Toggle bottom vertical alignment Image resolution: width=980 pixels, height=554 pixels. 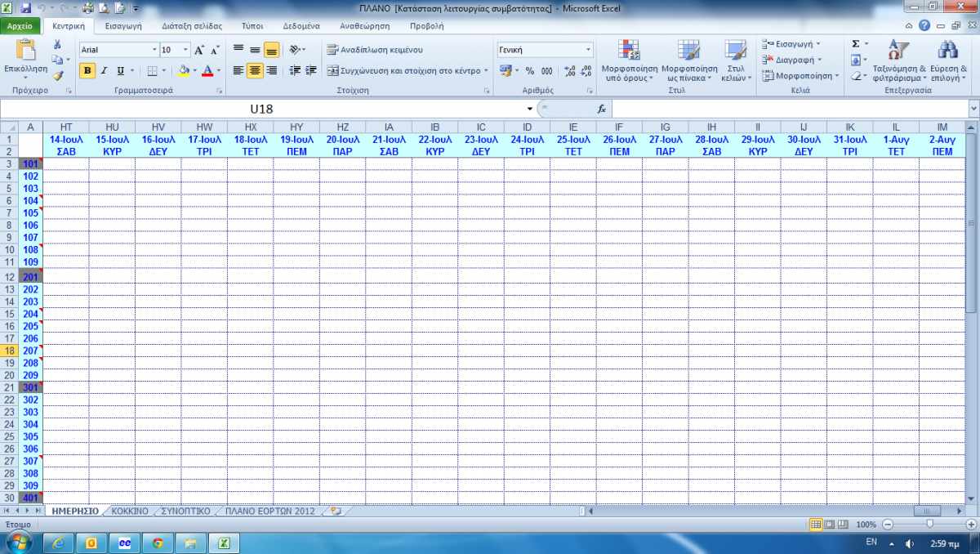(x=271, y=50)
